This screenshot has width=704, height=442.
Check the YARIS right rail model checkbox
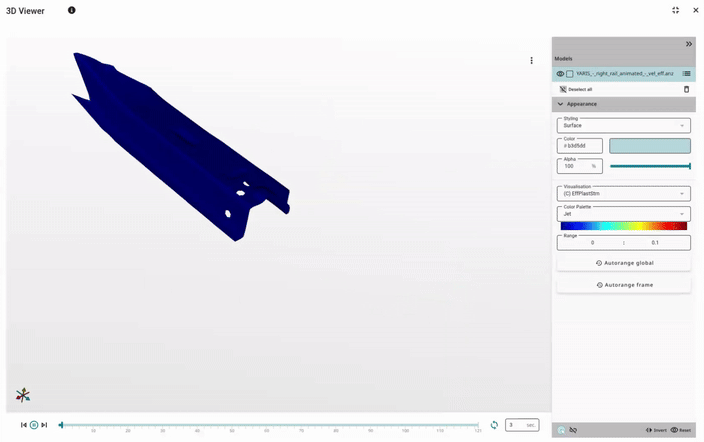coord(570,74)
